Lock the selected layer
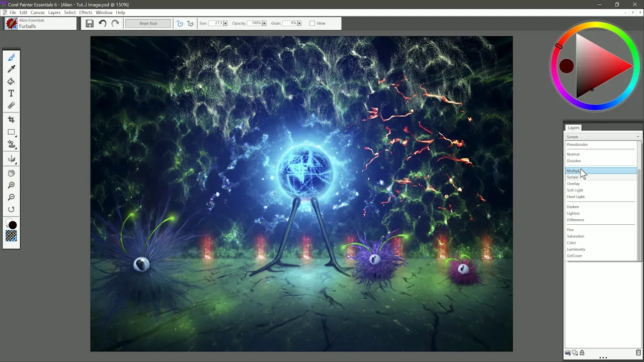This screenshot has height=362, width=644. (582, 353)
